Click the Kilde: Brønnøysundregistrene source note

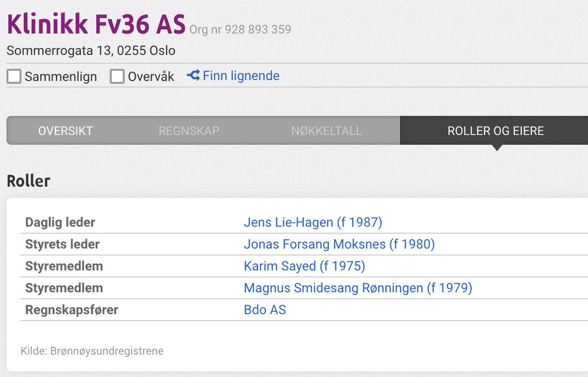coord(92,351)
